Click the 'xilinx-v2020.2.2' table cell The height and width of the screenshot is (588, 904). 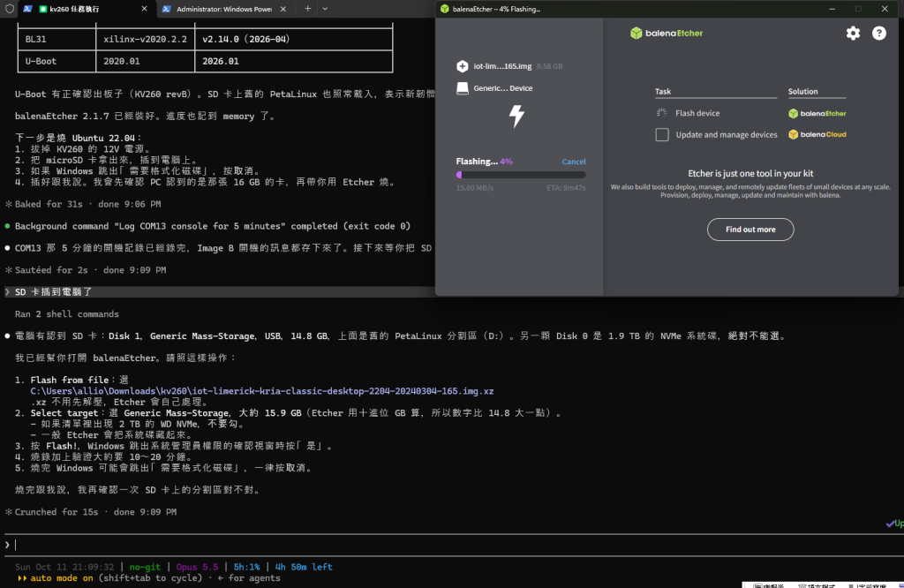click(146, 39)
